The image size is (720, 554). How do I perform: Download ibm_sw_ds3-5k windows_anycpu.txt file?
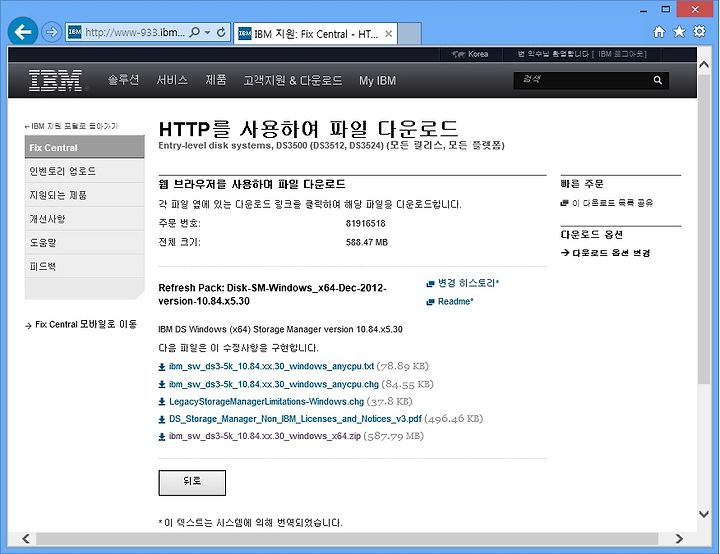[271, 366]
